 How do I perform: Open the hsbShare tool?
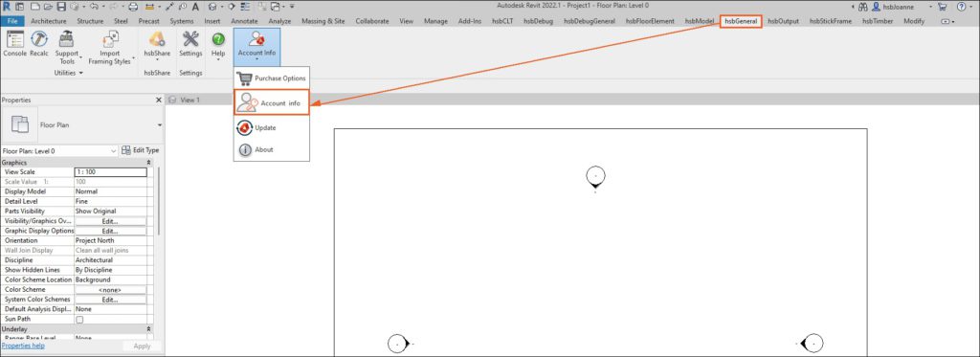point(157,45)
